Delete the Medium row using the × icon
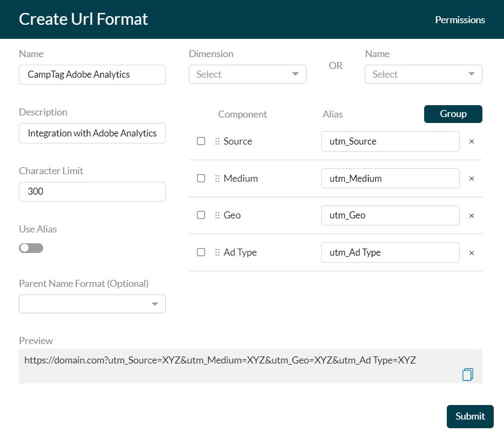 click(472, 178)
